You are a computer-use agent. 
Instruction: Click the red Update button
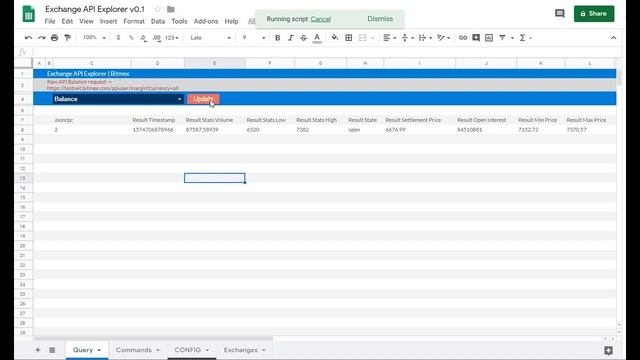click(203, 99)
